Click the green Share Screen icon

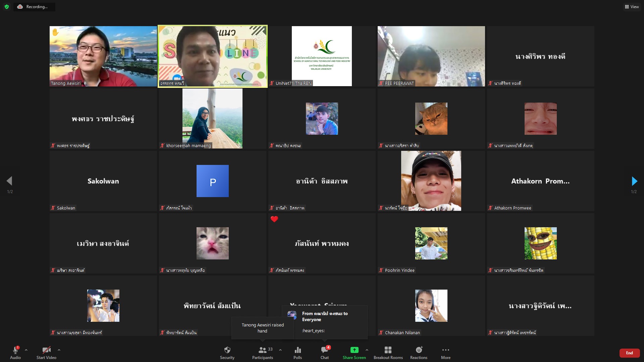click(354, 350)
